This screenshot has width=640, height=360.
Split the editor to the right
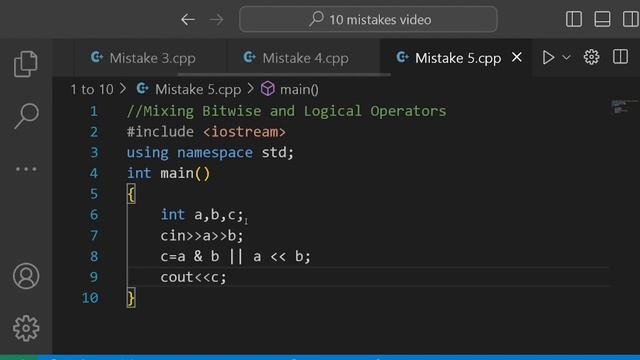click(620, 57)
